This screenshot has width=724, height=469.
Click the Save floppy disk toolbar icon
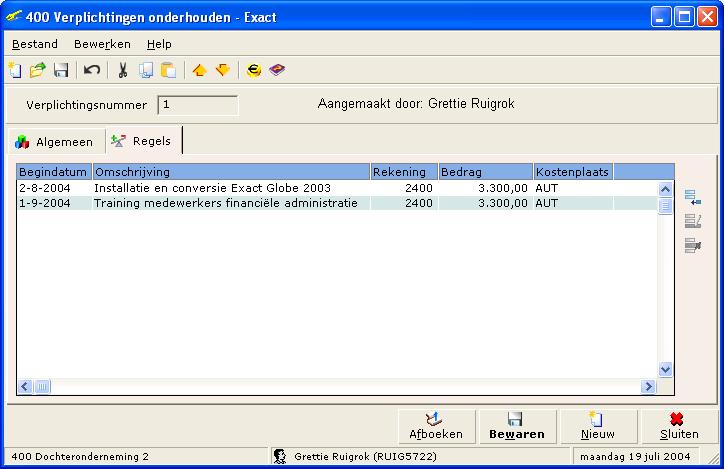61,70
